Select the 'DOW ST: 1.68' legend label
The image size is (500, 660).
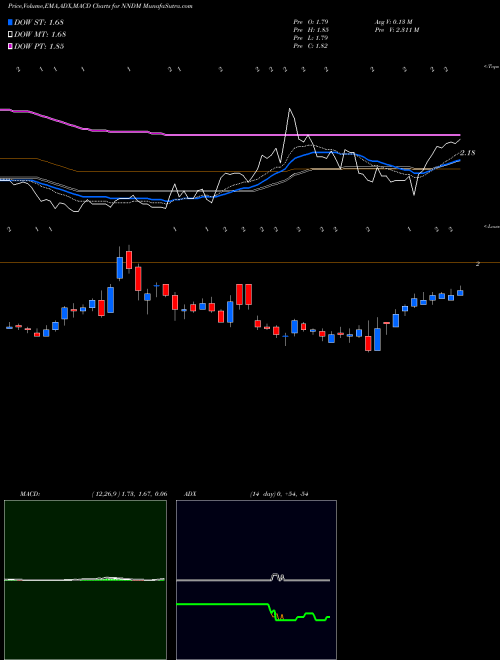point(40,22)
